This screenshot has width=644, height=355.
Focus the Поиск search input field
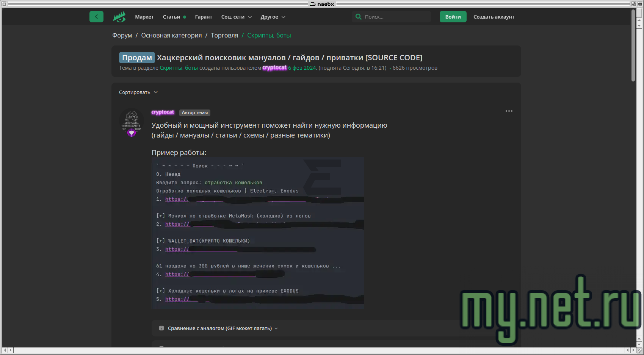point(394,17)
